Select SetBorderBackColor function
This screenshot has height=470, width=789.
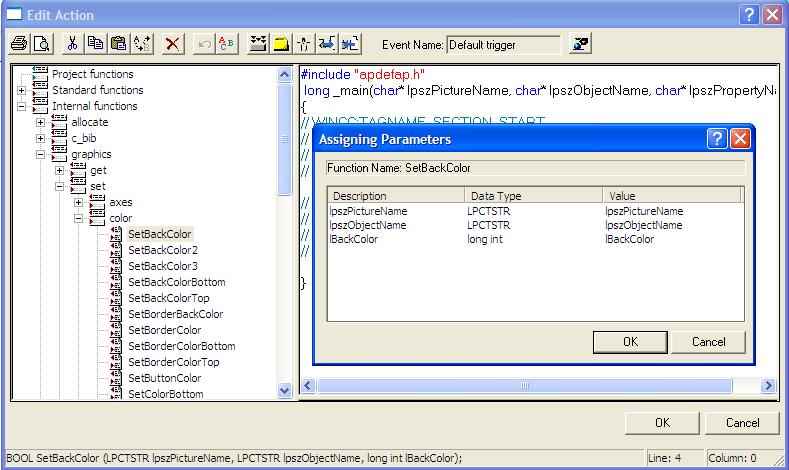pyautogui.click(x=176, y=314)
